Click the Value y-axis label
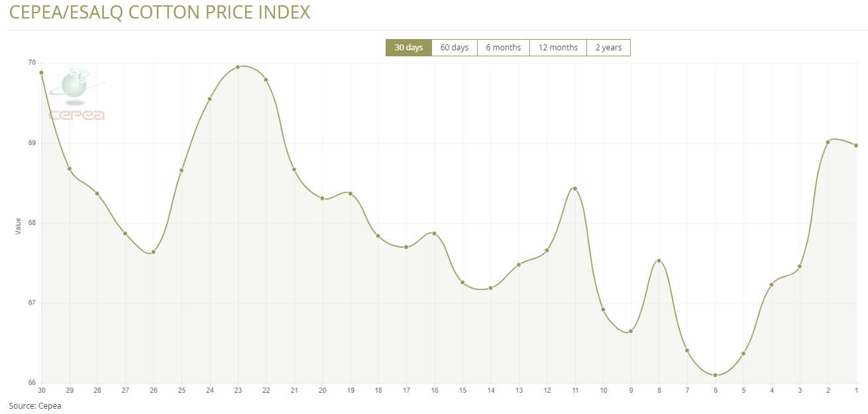The height and width of the screenshot is (414, 868). click(19, 226)
